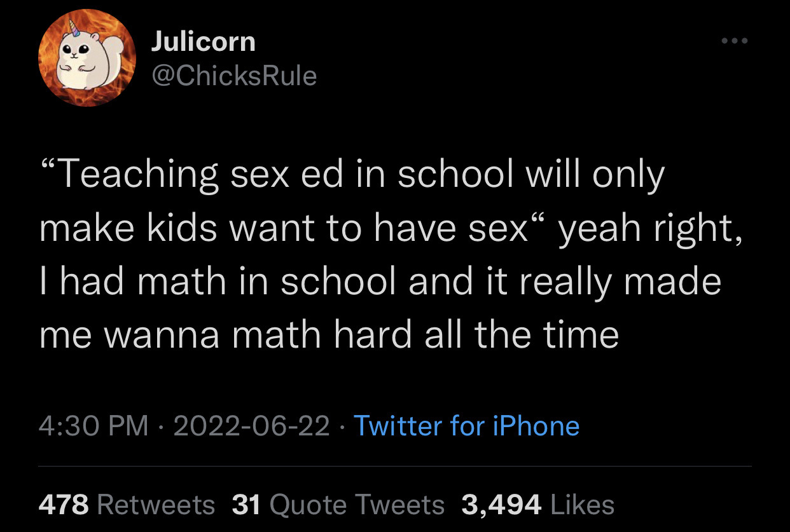The image size is (790, 532).
Task: View the 478 Retweets list
Action: (x=127, y=505)
